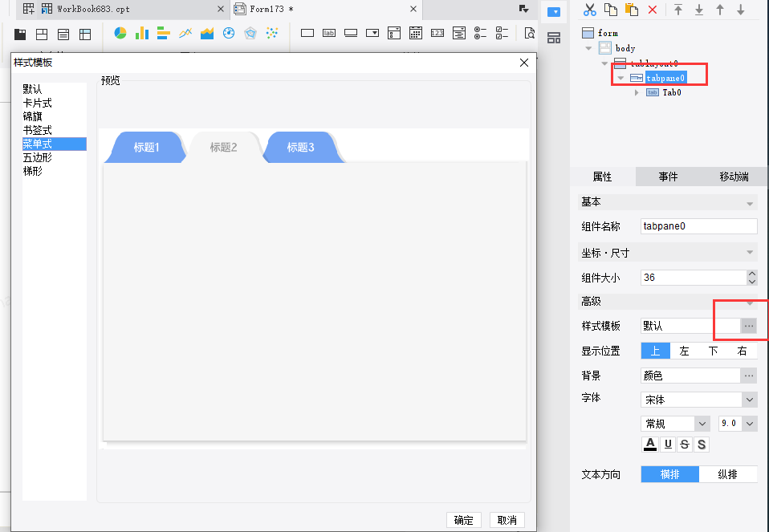Viewport: 769px width, 532px height.
Task: Set display position to 左
Action: point(684,351)
